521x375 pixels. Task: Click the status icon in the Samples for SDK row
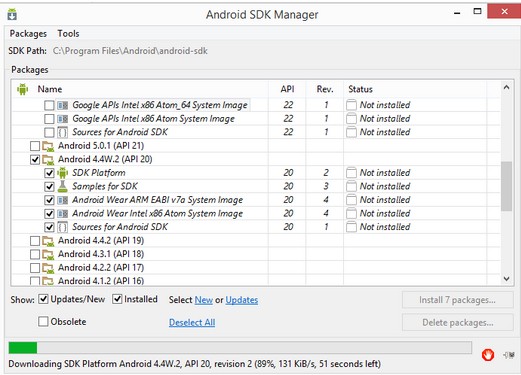351,186
